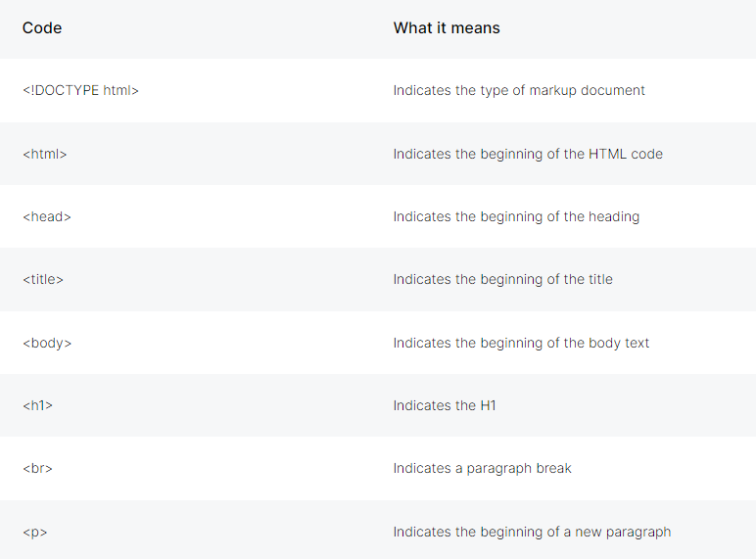
Task: Select the <br> code cell
Action: point(37,468)
